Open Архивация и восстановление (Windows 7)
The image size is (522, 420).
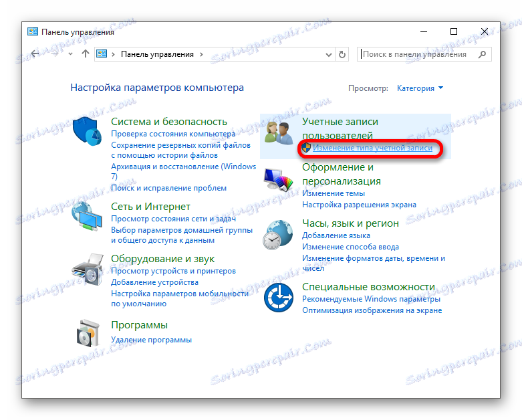point(183,171)
